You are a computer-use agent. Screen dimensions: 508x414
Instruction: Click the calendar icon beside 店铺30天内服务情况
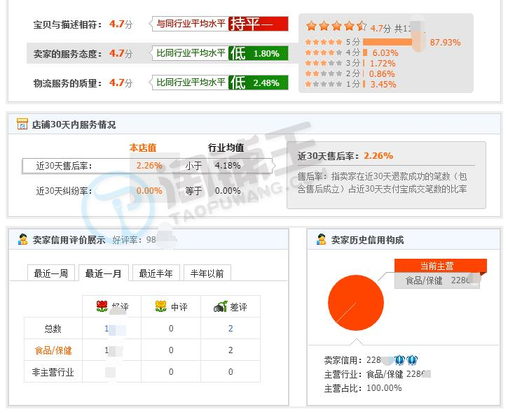coord(22,124)
